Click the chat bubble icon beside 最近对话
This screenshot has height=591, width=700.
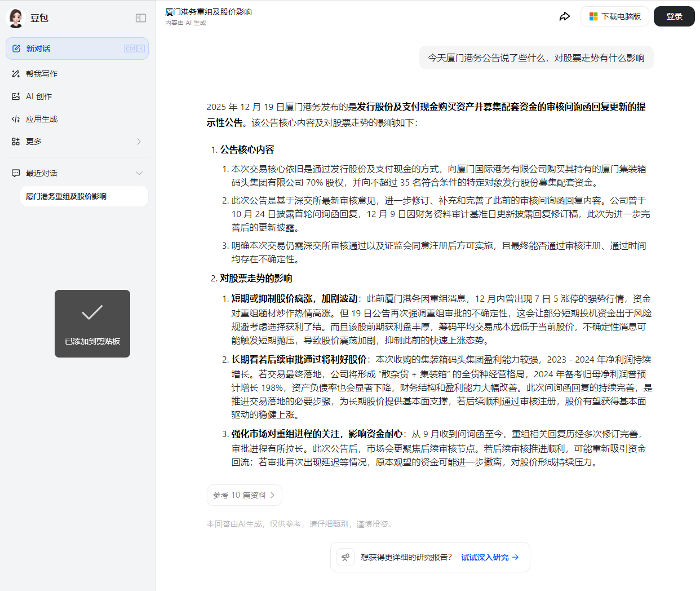click(16, 173)
